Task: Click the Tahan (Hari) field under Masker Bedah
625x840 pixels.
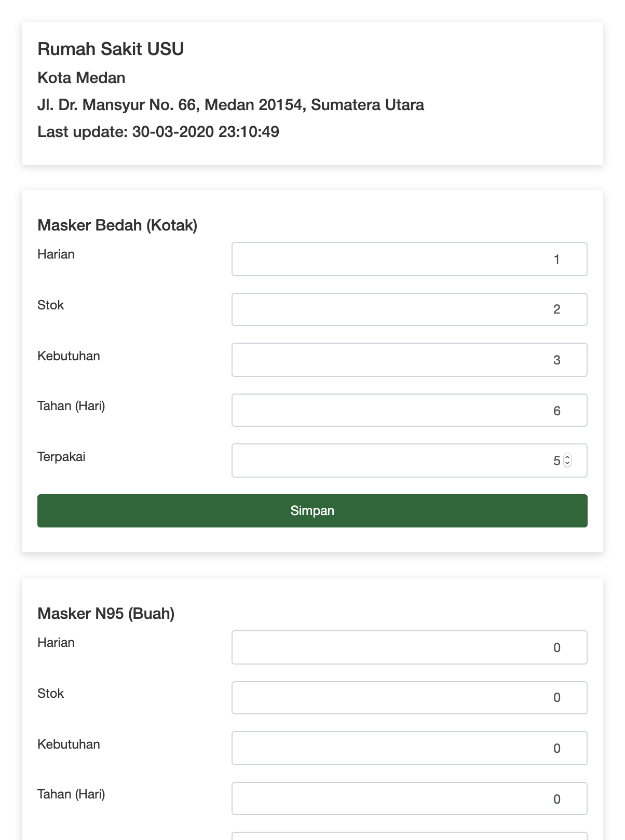Action: pyautogui.click(x=409, y=410)
